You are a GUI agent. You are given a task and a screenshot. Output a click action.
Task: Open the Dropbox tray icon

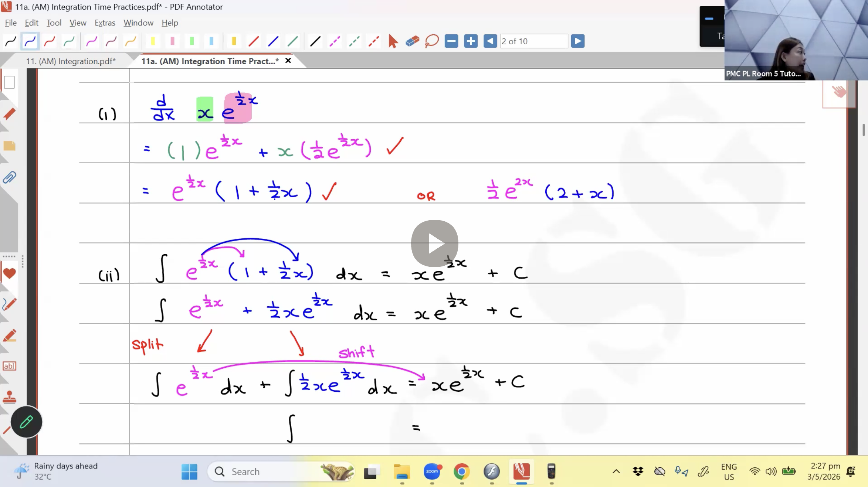click(x=638, y=471)
